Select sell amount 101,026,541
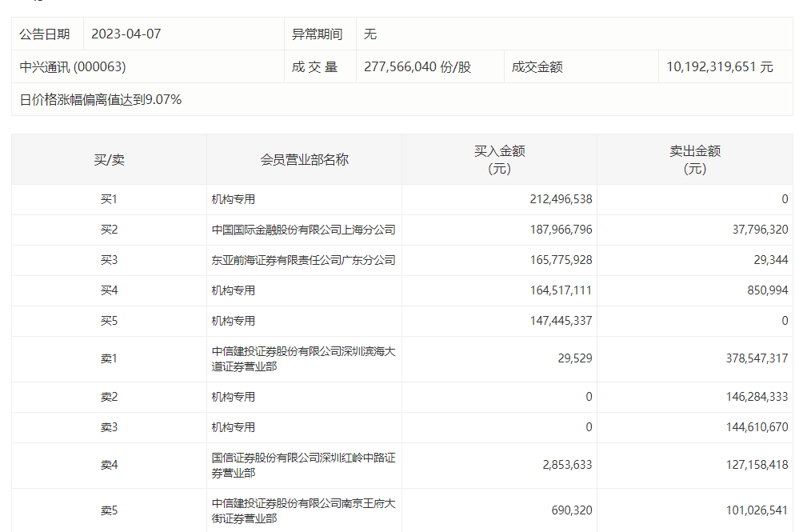The image size is (803, 532). click(x=757, y=510)
